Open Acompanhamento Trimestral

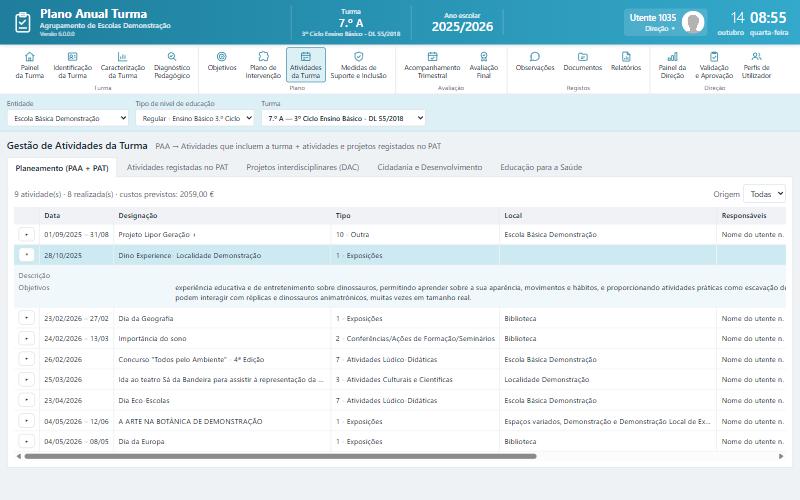click(432, 65)
